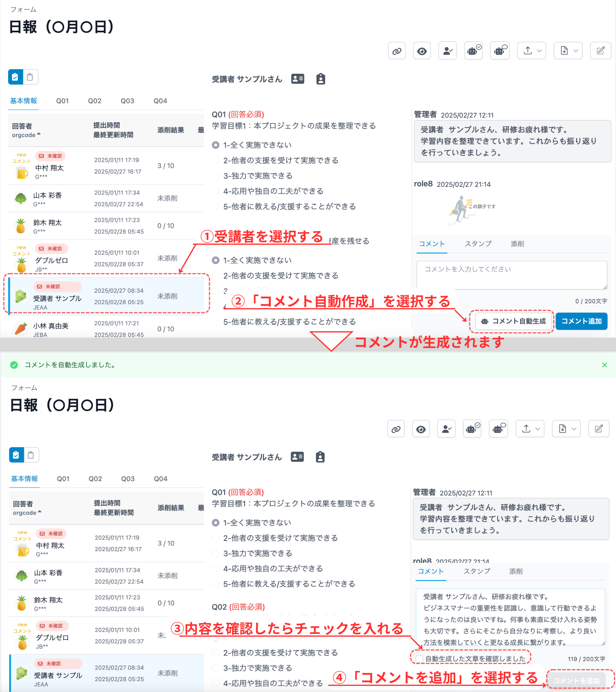616x692 pixels.
Task: Click the コメント追加 button
Action: coord(581,321)
